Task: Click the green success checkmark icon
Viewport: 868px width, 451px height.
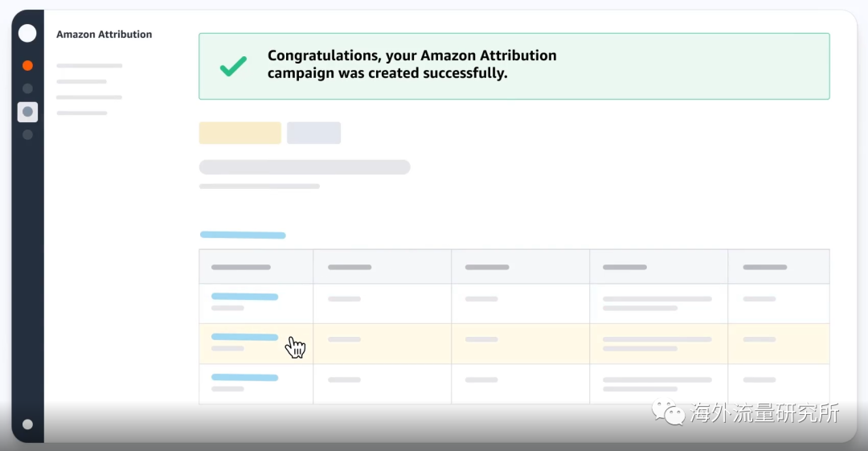Action: click(233, 66)
